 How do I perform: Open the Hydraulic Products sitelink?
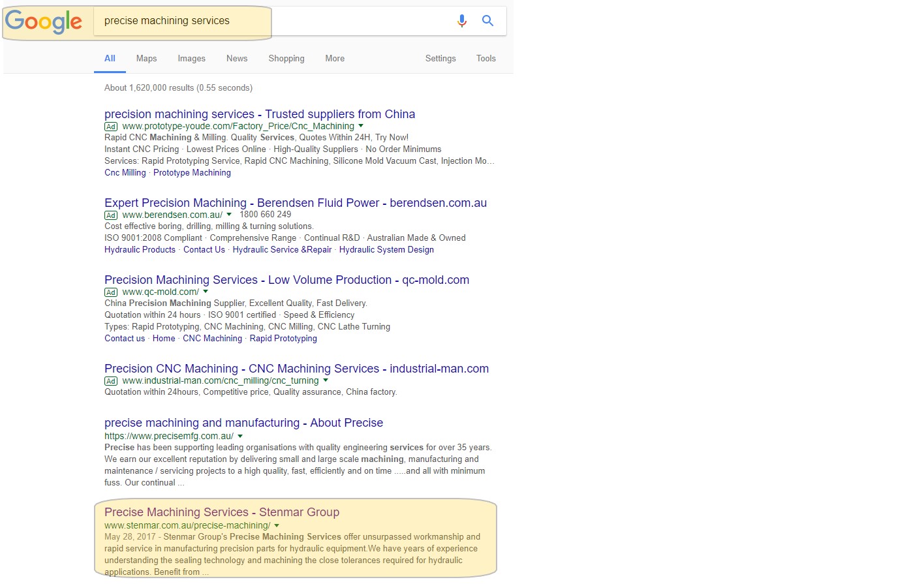click(x=140, y=250)
